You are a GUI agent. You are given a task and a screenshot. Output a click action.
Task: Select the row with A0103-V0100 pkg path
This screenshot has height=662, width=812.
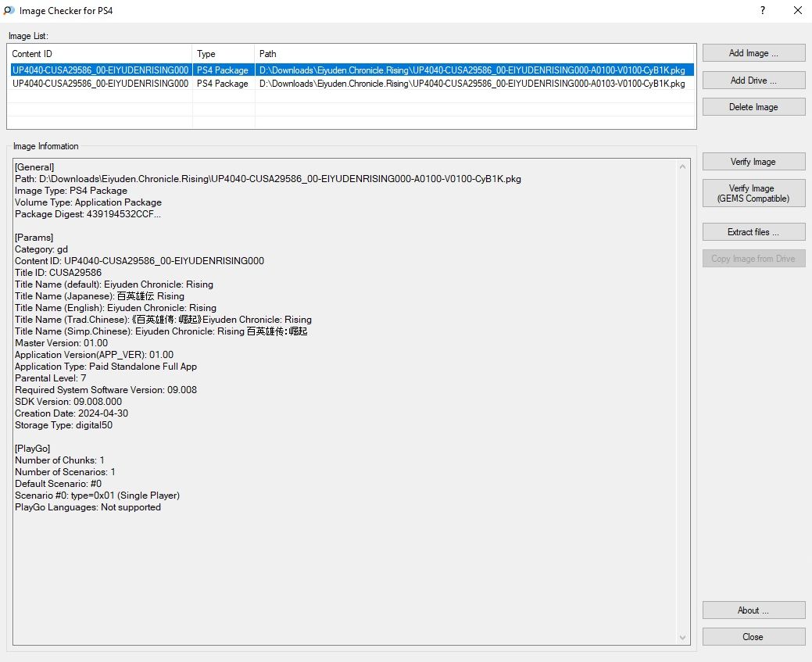tap(352, 84)
